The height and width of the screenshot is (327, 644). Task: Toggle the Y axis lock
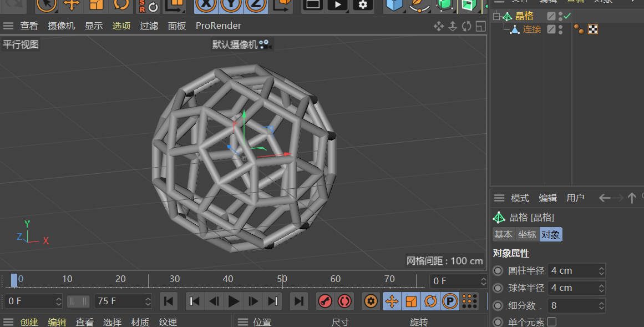[231, 5]
